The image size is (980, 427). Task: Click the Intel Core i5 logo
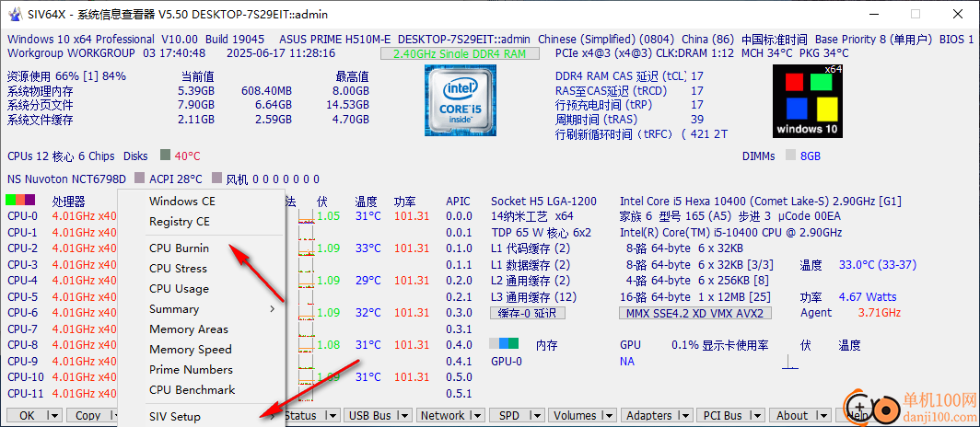pyautogui.click(x=461, y=100)
